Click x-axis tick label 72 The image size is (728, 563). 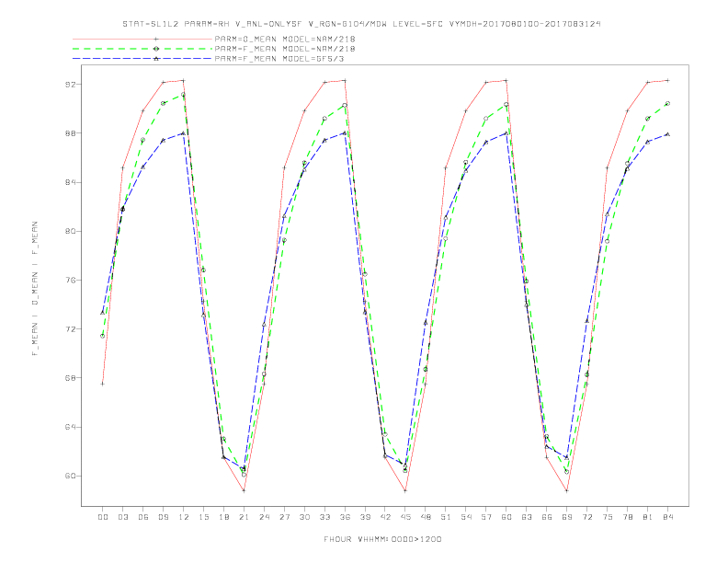(x=587, y=517)
